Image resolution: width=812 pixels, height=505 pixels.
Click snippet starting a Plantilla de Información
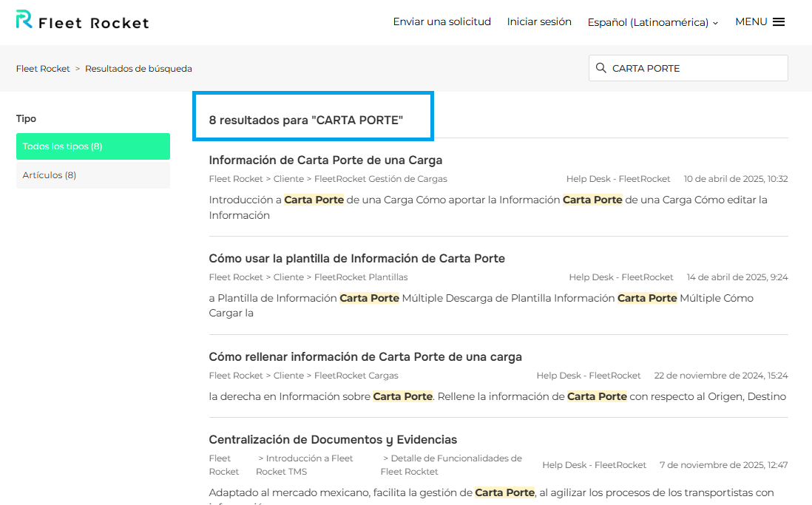[481, 305]
